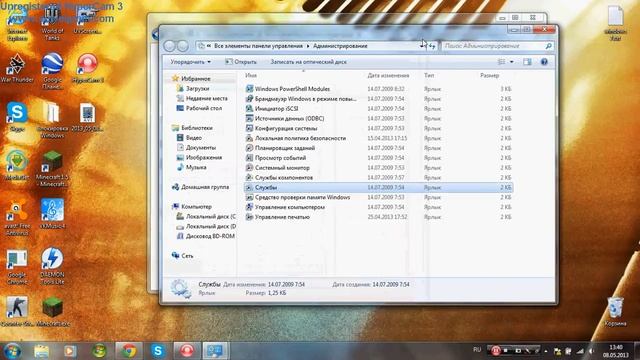Click the change view icon

point(501,62)
